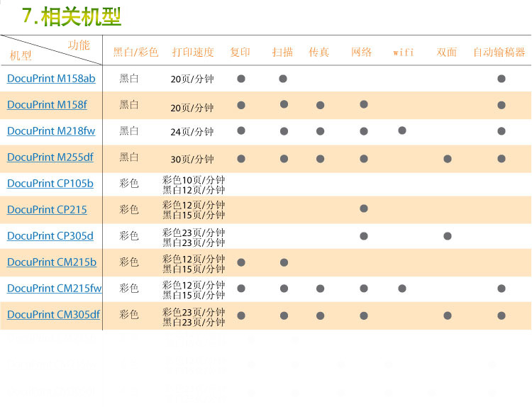The width and height of the screenshot is (532, 407).
Task: Click the 24页/分钟 speed for M218fw
Action: point(192,132)
